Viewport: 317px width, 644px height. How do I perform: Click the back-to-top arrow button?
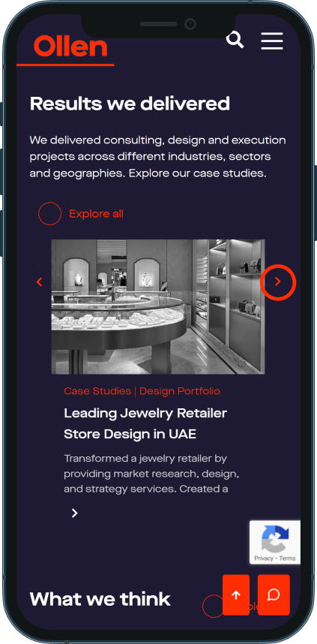click(236, 594)
